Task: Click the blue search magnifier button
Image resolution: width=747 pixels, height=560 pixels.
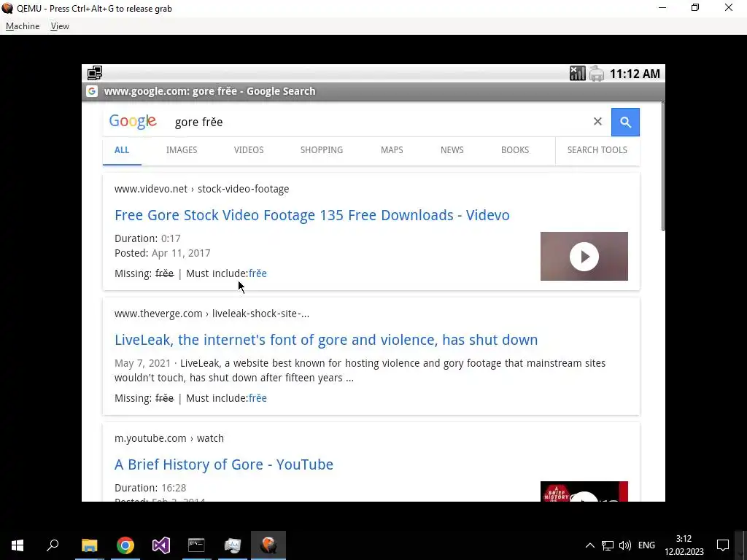Action: click(x=625, y=122)
